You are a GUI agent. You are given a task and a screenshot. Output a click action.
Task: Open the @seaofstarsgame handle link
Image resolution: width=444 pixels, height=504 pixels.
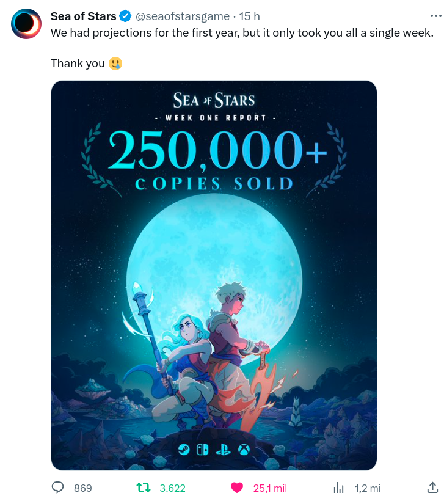(183, 16)
